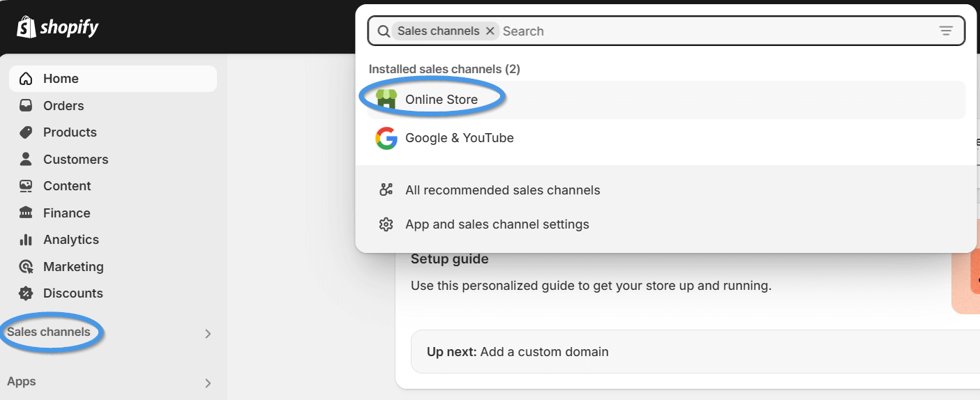980x400 pixels.
Task: Click the Orders inbox icon
Action: [x=26, y=106]
